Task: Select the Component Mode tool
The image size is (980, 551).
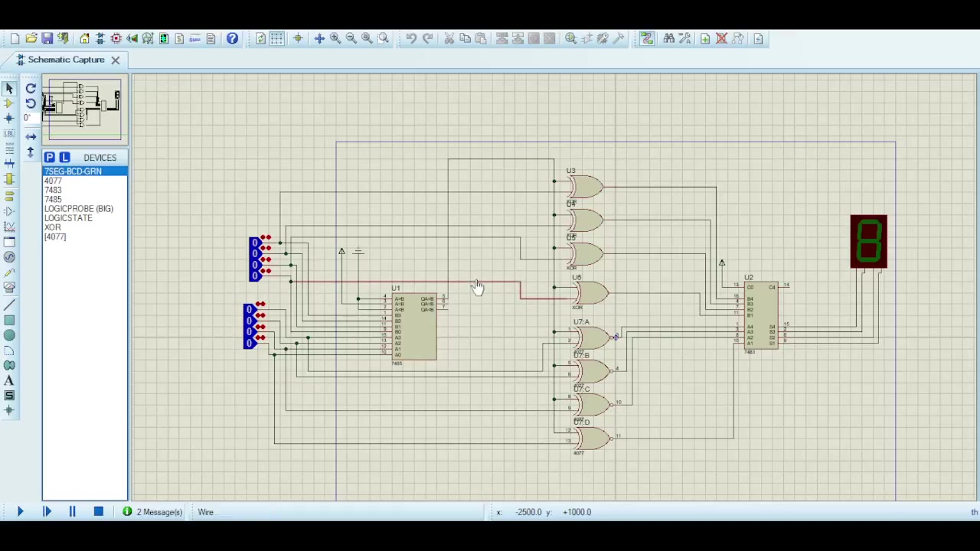Action: pyautogui.click(x=9, y=103)
